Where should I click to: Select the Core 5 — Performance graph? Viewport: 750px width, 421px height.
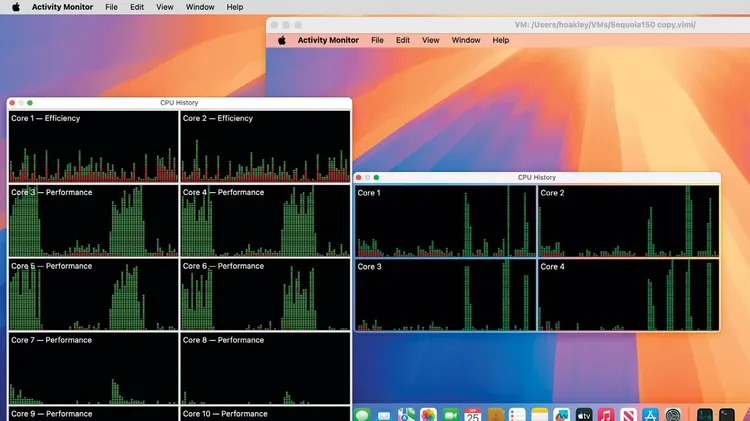pos(93,294)
